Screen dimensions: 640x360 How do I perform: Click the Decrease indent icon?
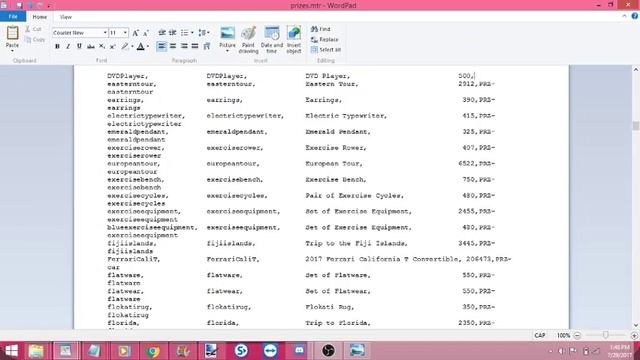click(162, 33)
